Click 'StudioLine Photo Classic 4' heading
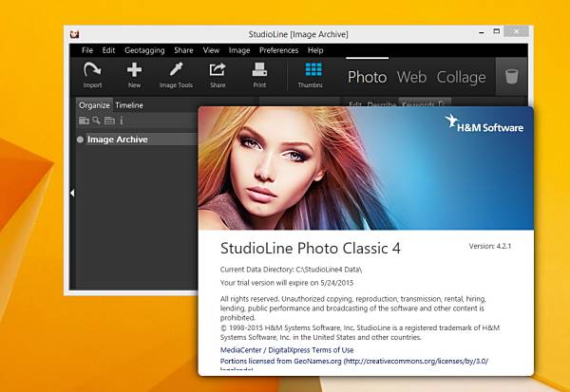 [x=310, y=249]
